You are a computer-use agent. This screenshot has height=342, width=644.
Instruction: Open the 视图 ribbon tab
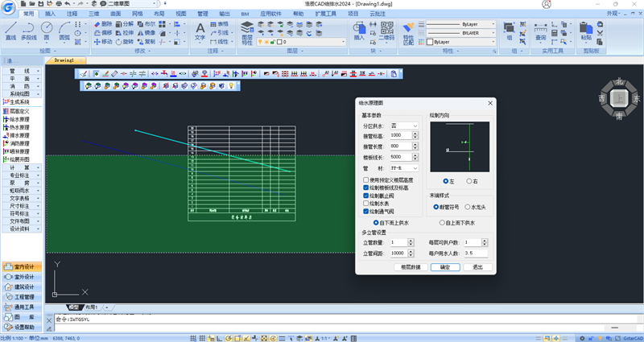[x=180, y=14]
